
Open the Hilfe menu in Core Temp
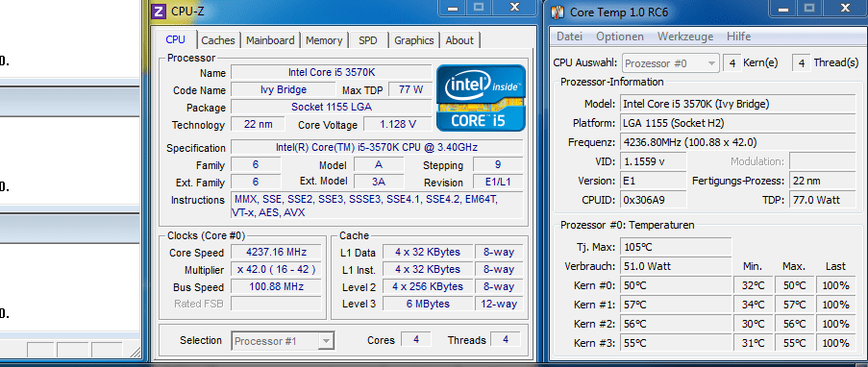(x=738, y=37)
